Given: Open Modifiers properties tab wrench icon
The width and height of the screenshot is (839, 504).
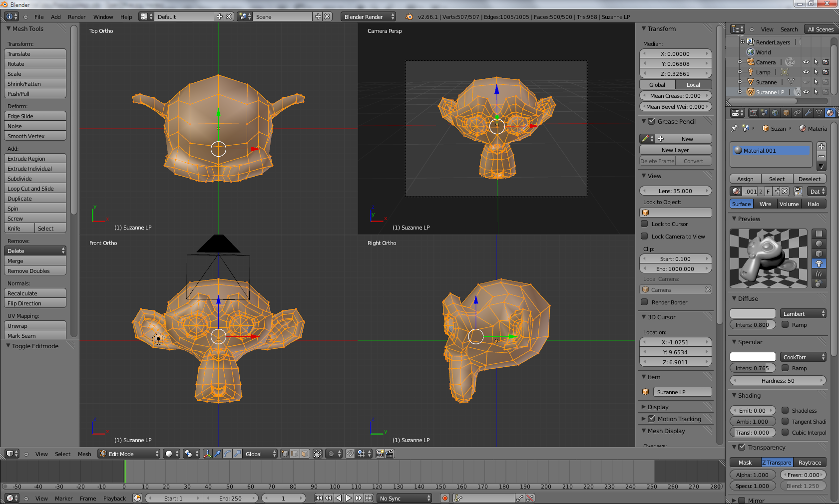Looking at the screenshot, I should 808,113.
